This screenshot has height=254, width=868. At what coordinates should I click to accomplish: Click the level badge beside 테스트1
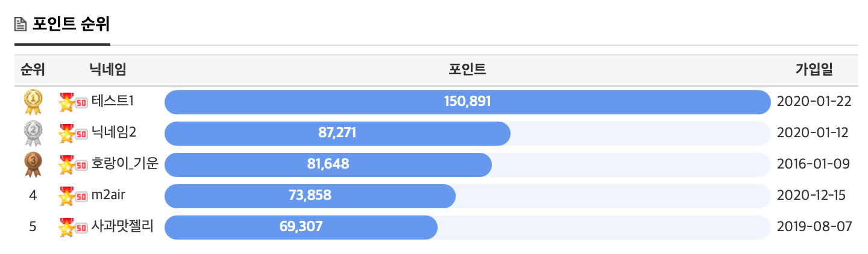(x=74, y=102)
